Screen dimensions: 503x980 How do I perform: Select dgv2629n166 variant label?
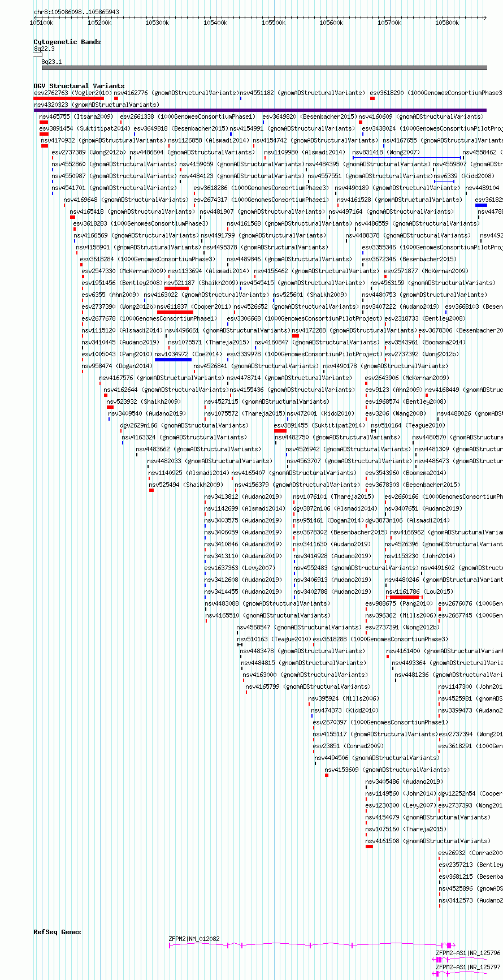coord(184,425)
